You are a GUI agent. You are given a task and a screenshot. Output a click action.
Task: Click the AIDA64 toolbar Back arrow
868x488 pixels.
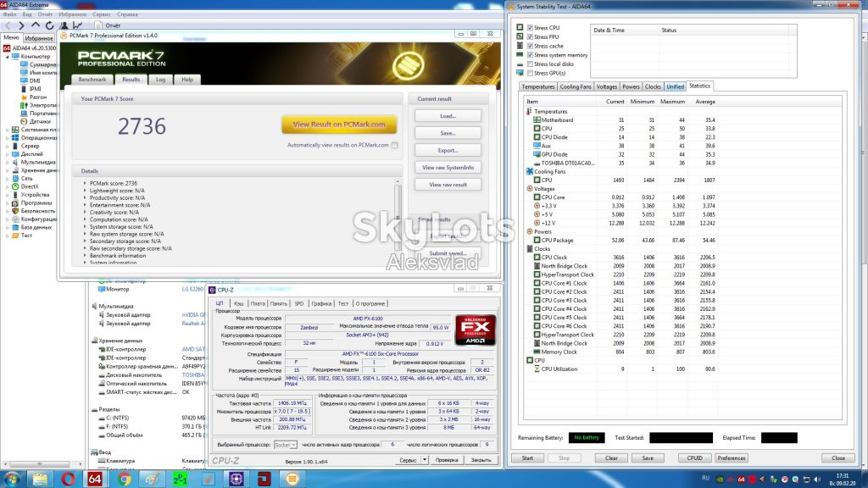click(8, 25)
